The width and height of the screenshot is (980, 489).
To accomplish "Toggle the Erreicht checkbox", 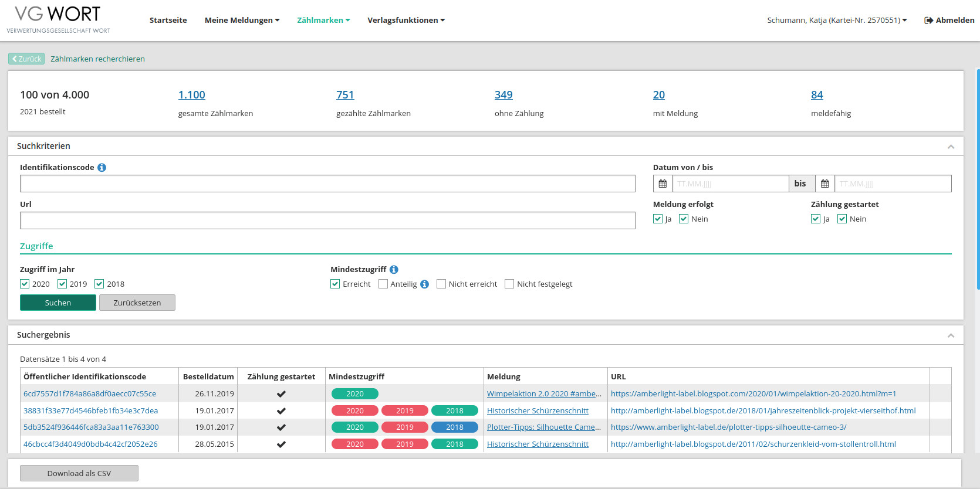I will 335,284.
